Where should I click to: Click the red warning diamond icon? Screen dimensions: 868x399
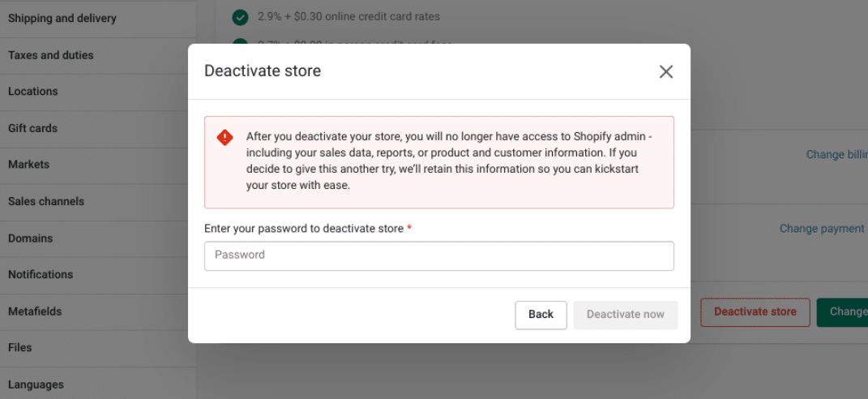(x=224, y=138)
